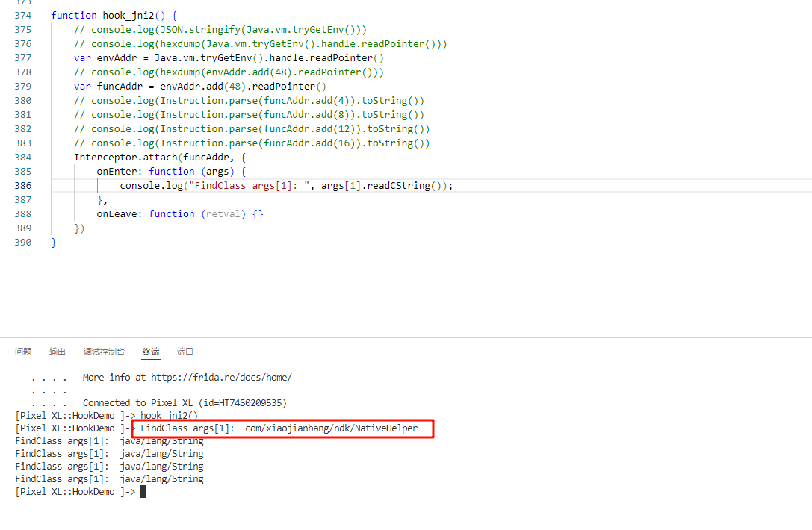Click the Connected to Pixel XL line
Image resolution: width=812 pixels, height=530 pixels.
pyautogui.click(x=184, y=403)
